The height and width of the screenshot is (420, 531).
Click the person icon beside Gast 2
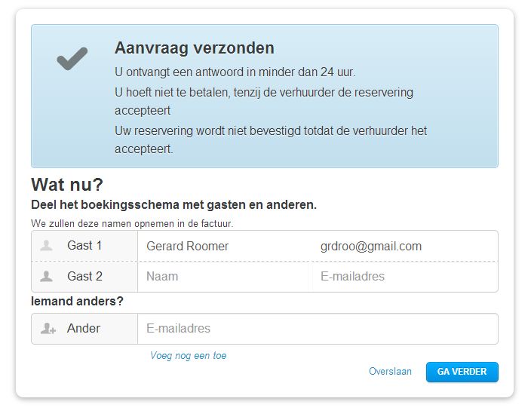[x=47, y=276]
